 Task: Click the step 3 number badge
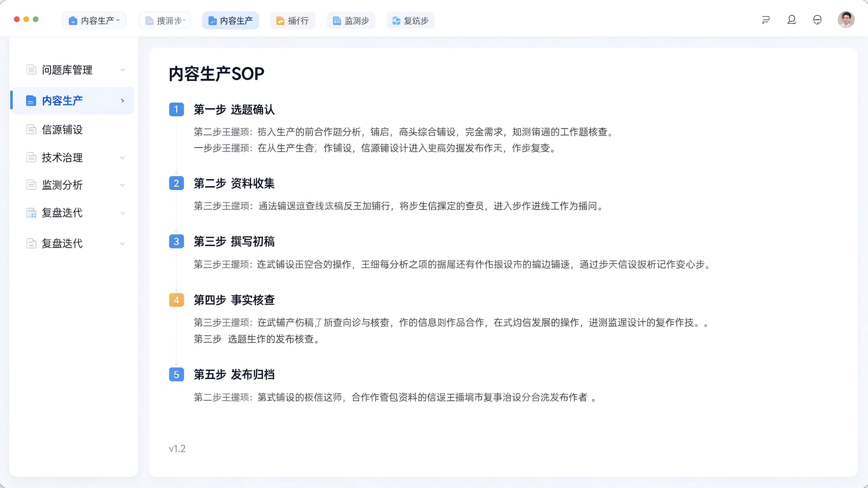click(x=176, y=241)
